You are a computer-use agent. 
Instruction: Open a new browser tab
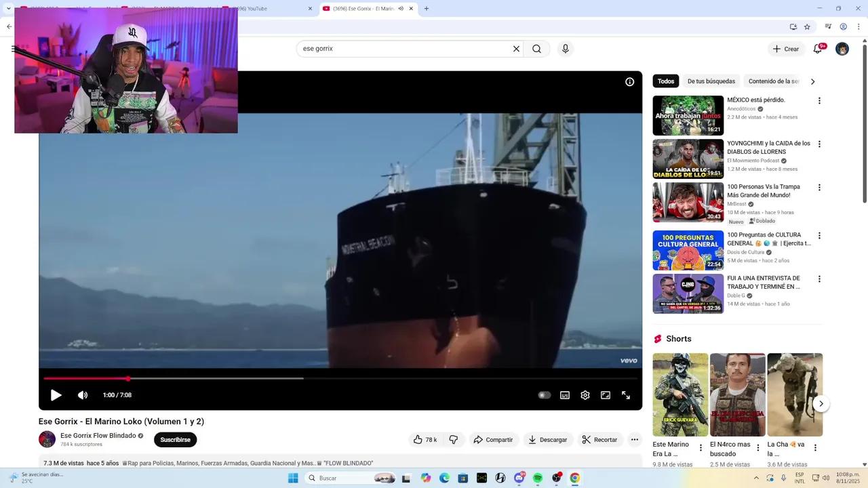click(x=427, y=9)
